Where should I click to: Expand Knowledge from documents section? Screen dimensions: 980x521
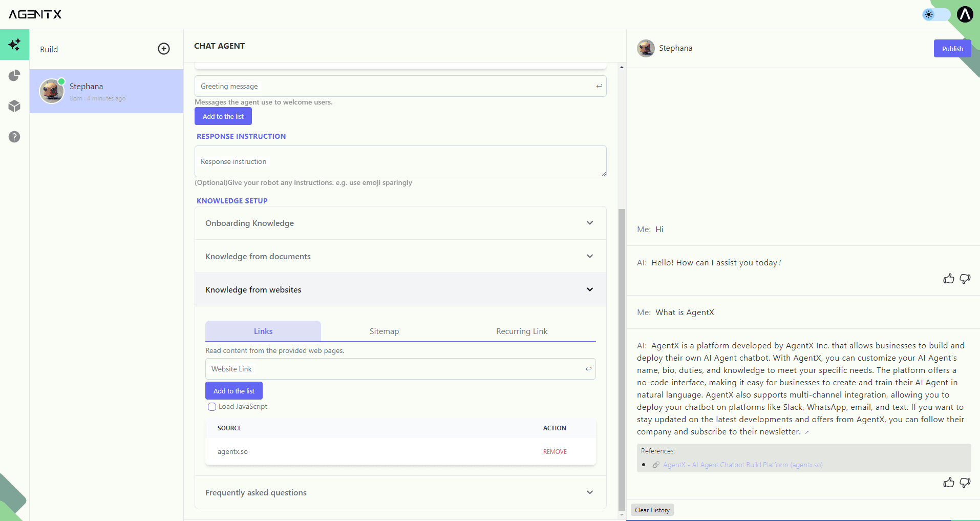point(400,256)
